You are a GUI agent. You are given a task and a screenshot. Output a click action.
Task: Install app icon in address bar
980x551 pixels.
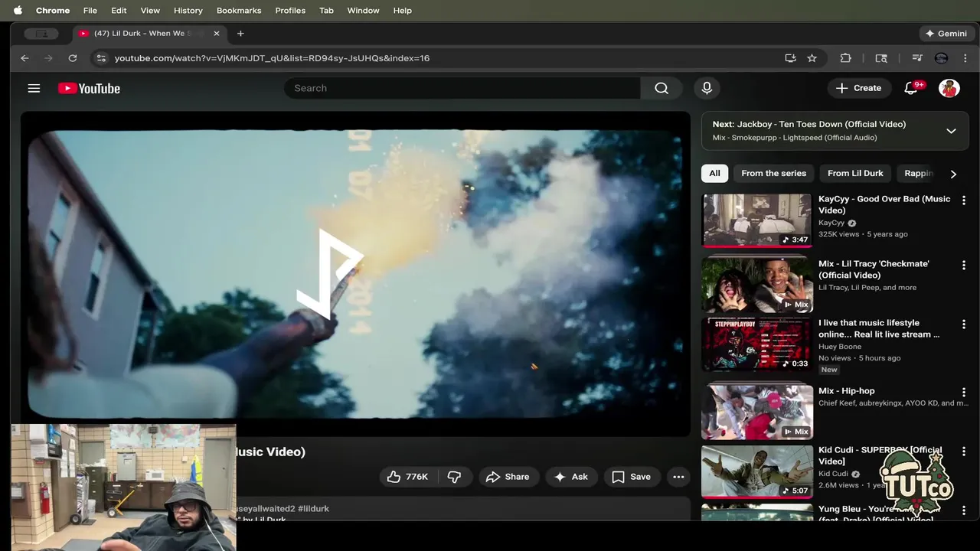click(790, 58)
